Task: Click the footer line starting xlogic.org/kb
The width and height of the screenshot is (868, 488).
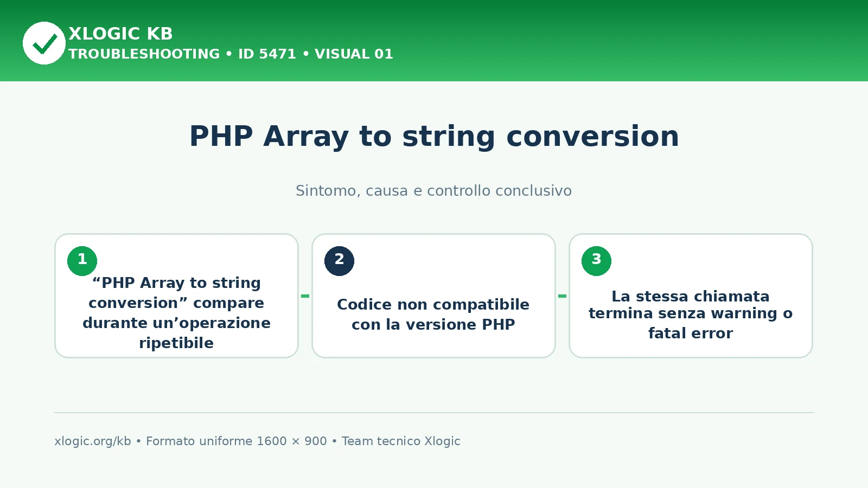Action: (257, 441)
